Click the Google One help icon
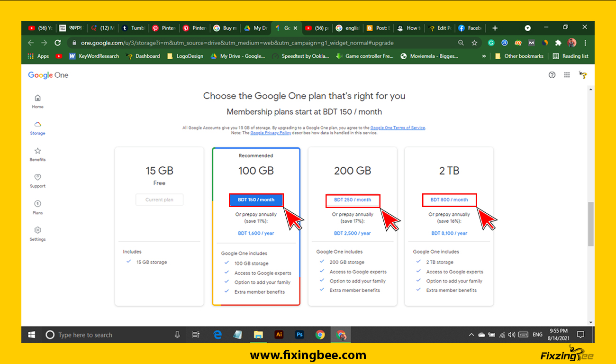 [552, 75]
